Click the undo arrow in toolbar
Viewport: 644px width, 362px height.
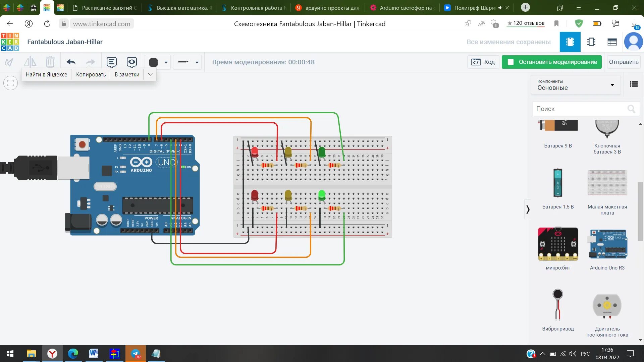[x=71, y=62]
